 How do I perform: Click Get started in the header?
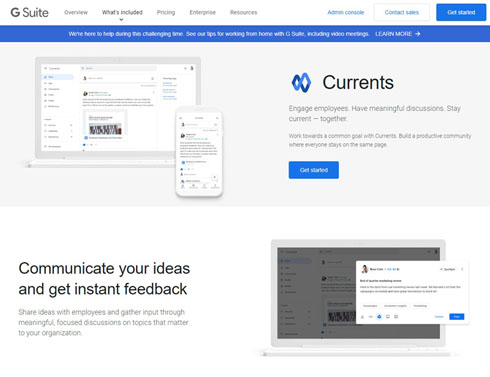pyautogui.click(x=461, y=12)
